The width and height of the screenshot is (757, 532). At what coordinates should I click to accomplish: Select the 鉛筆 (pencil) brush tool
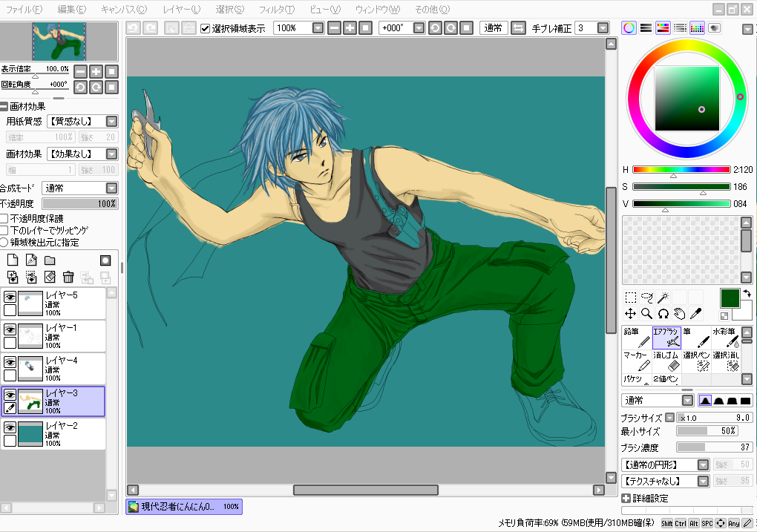636,338
